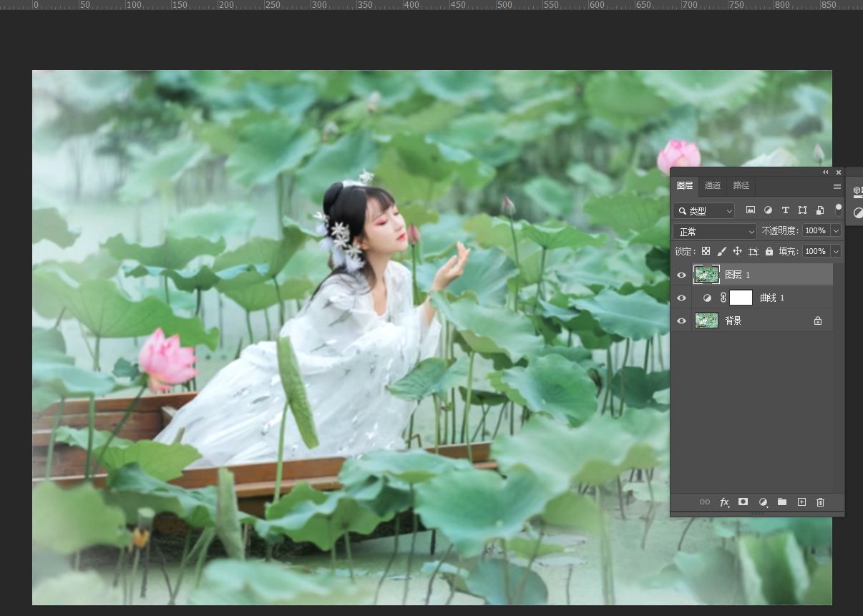863x616 pixels.
Task: Filter layers by adjustment layer icon
Action: [x=768, y=210]
